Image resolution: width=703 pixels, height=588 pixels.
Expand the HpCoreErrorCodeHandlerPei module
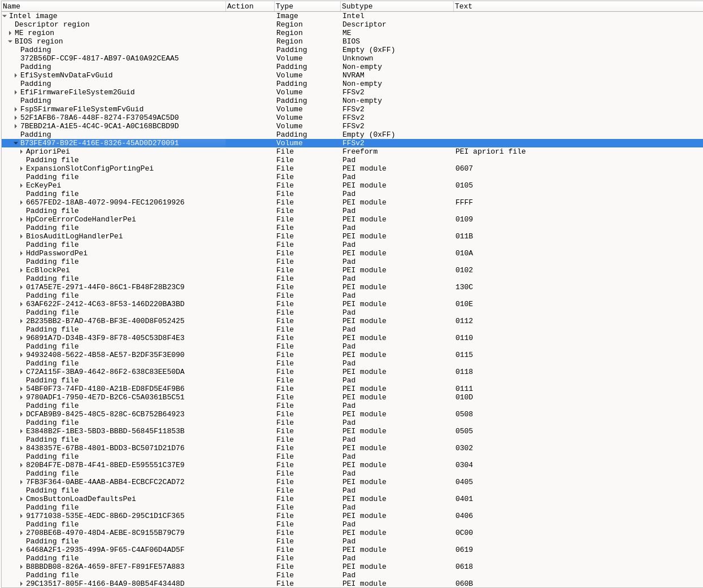click(21, 219)
